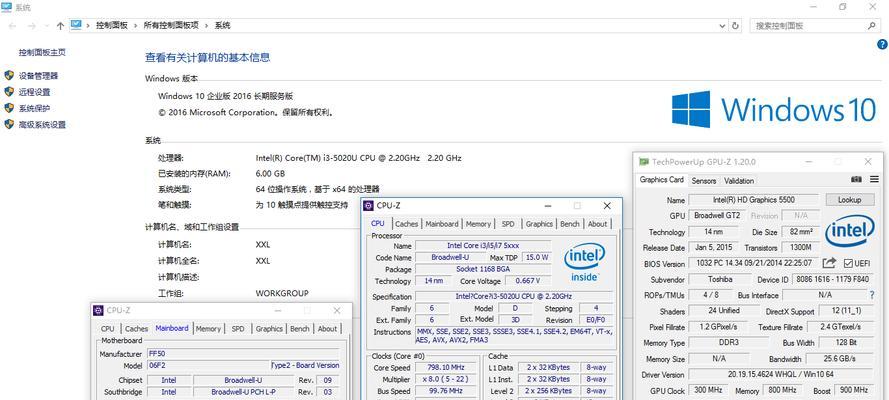Click Lookup button in GPU-Z
Screen dimensions: 889x400
tap(849, 199)
